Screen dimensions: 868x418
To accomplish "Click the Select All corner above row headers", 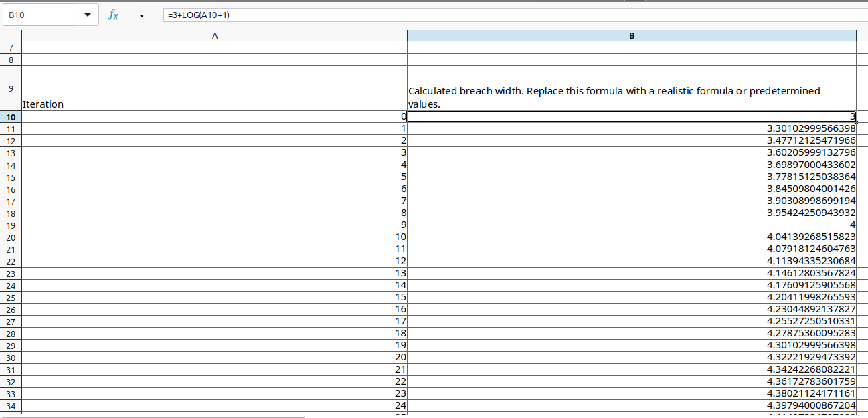I will (x=10, y=35).
